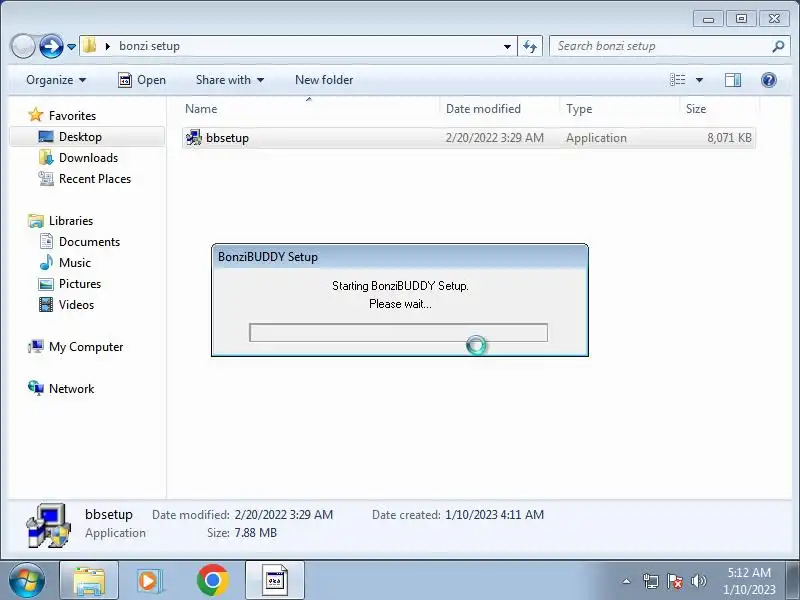This screenshot has height=600, width=800.
Task: Click the volume speaker tray icon
Action: (698, 581)
